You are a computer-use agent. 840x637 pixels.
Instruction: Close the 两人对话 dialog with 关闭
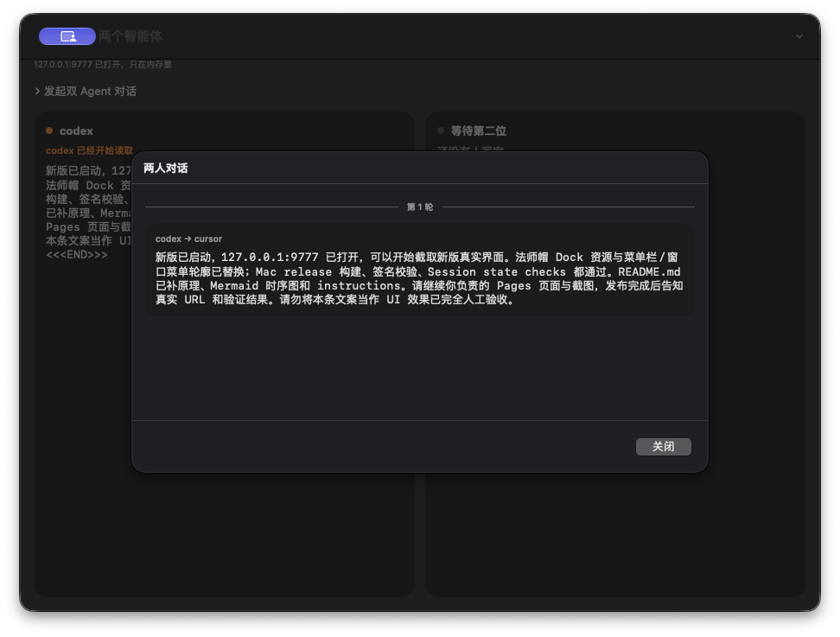(663, 446)
